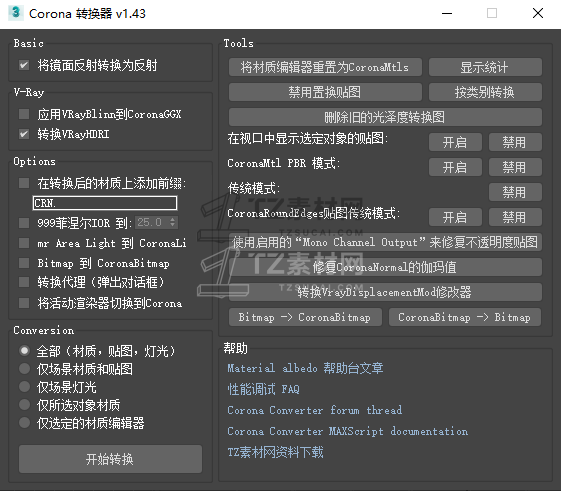Minimize the Corona 转换器 window

point(447,14)
